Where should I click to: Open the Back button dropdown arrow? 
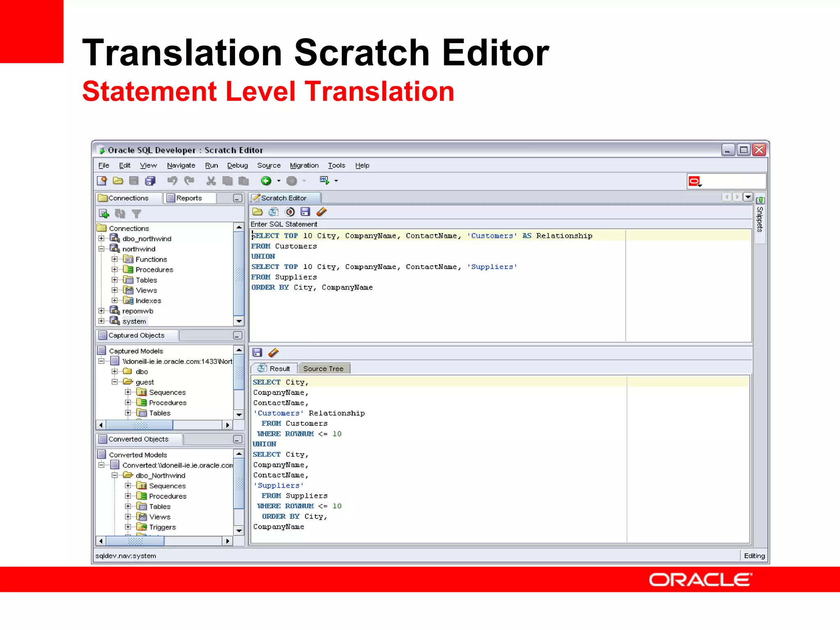(278, 181)
